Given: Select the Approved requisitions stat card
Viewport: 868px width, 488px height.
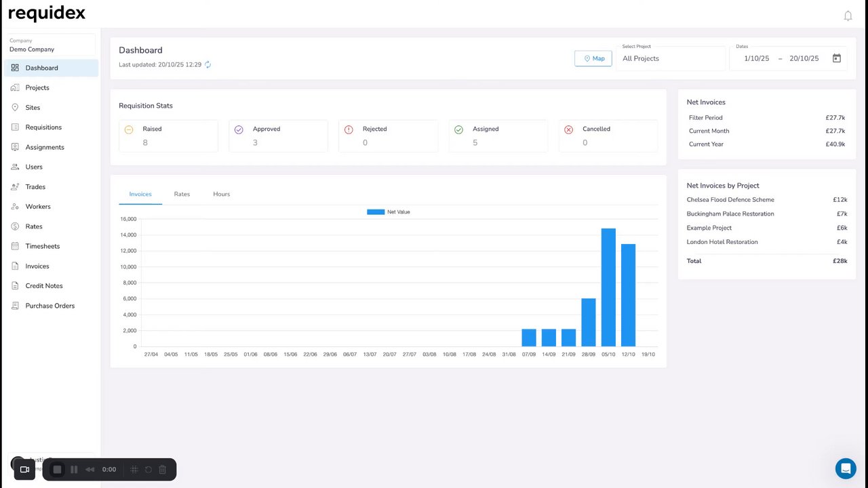Looking at the screenshot, I should click(278, 136).
